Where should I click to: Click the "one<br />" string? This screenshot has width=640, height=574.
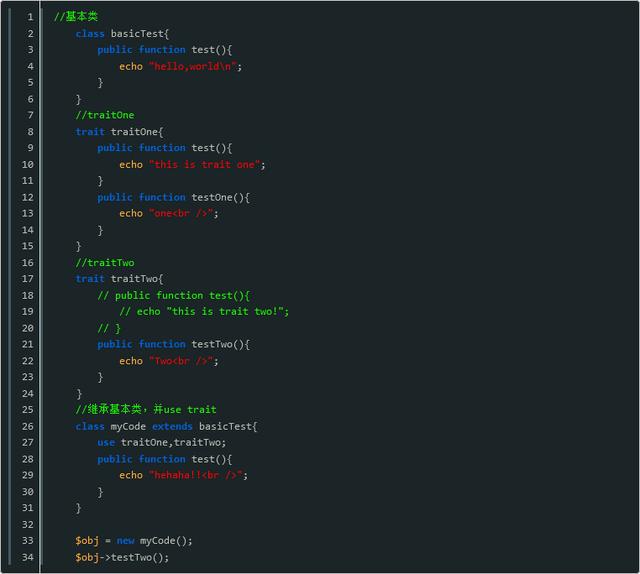[x=181, y=213]
